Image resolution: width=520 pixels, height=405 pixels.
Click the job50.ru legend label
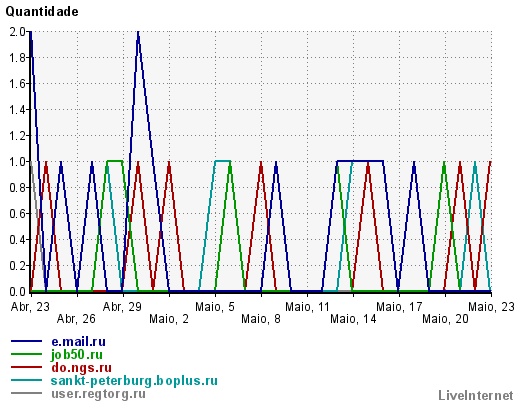pyautogui.click(x=77, y=355)
